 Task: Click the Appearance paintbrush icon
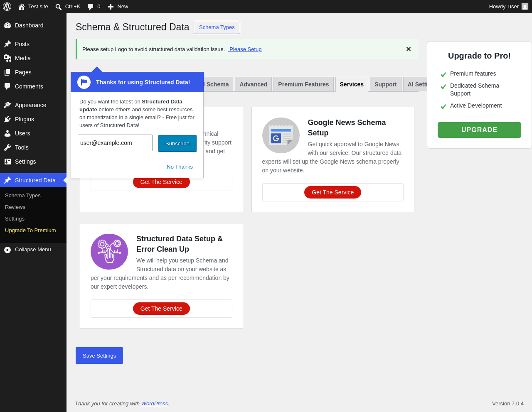tap(7, 105)
